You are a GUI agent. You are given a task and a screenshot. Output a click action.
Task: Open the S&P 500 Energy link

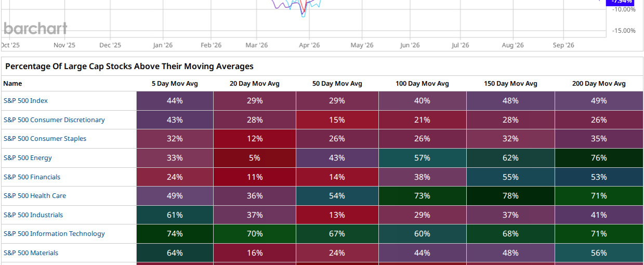coord(28,158)
